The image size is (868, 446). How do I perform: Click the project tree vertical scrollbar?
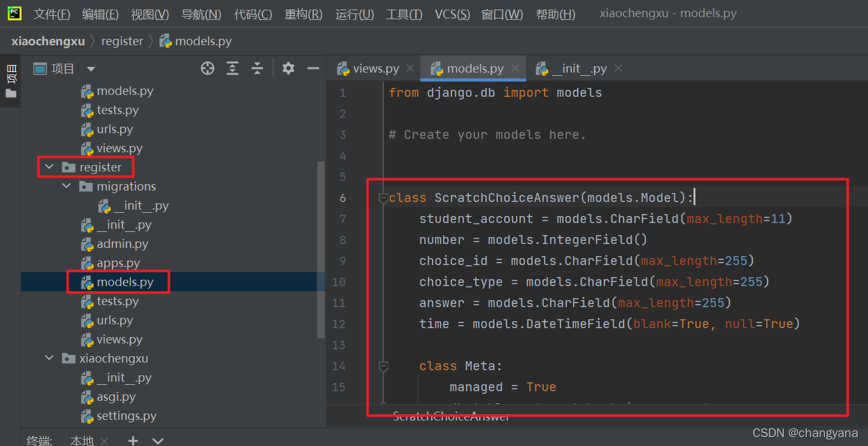point(320,249)
